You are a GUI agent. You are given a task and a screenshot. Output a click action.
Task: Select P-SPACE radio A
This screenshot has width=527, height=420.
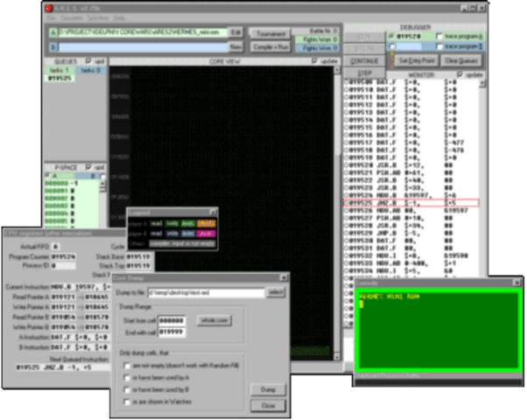coord(47,175)
